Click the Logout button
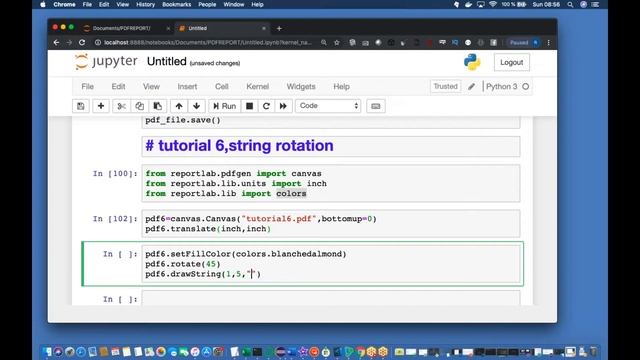This screenshot has width=640, height=360. coord(511,62)
